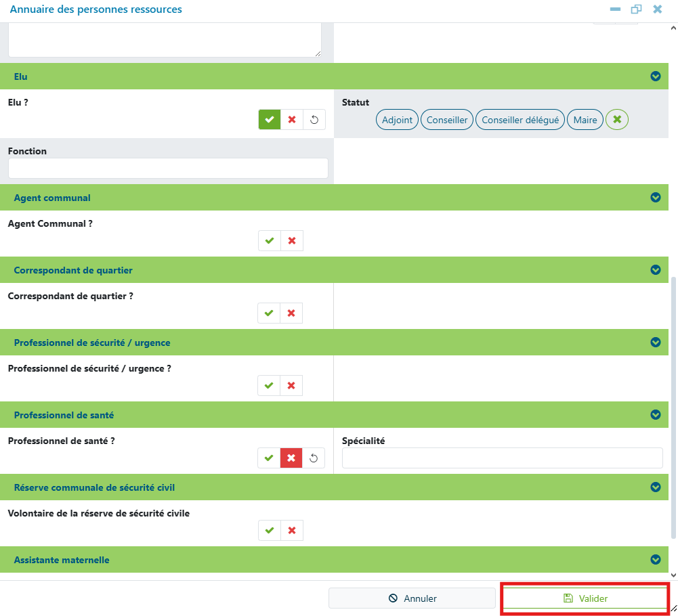Clear the Statut selection with green cross
Image resolution: width=678 pixels, height=616 pixels.
pos(617,120)
